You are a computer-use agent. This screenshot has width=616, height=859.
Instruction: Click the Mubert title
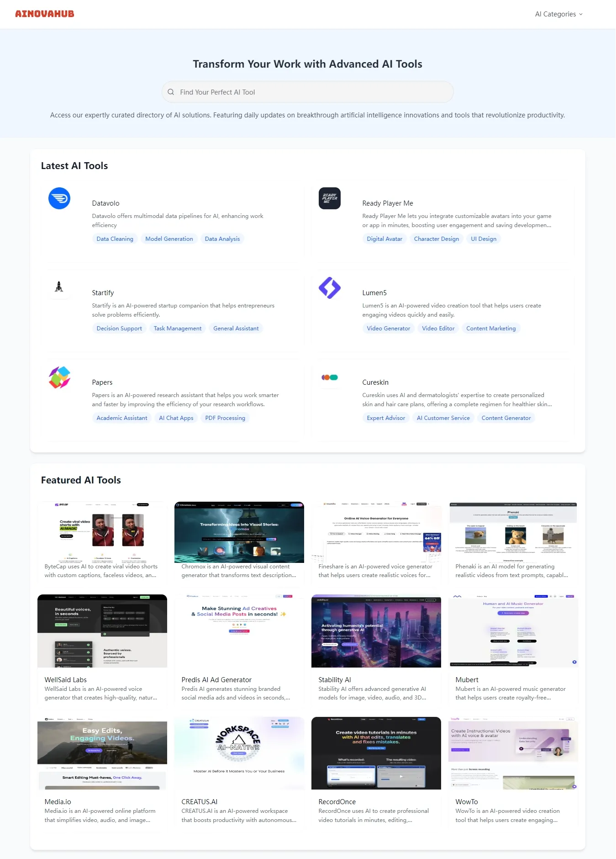click(467, 680)
